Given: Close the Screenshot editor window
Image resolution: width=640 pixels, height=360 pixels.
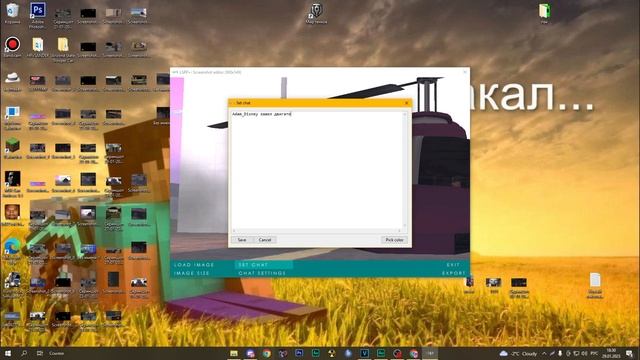Looking at the screenshot, I should (x=464, y=72).
